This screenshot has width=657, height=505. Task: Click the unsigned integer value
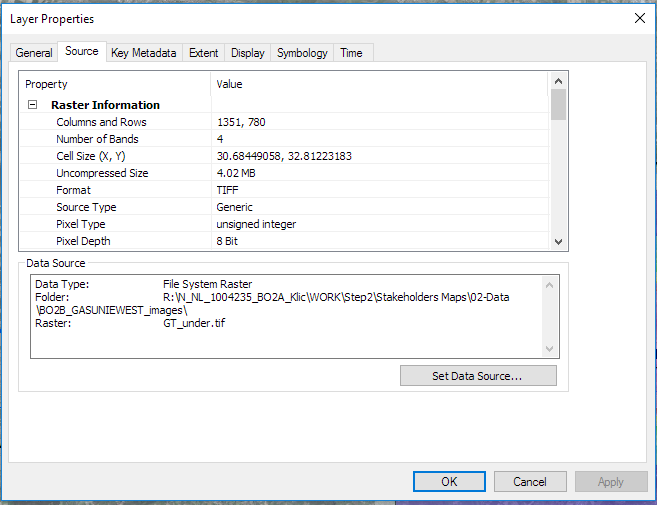[256, 224]
